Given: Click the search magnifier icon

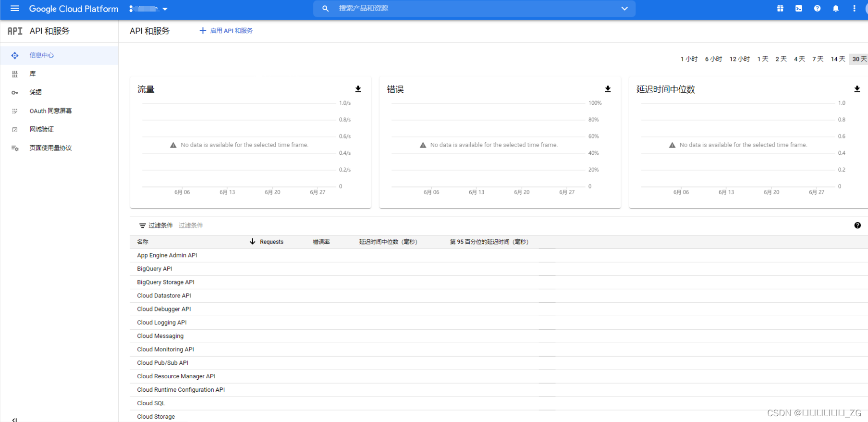Looking at the screenshot, I should coord(325,9).
